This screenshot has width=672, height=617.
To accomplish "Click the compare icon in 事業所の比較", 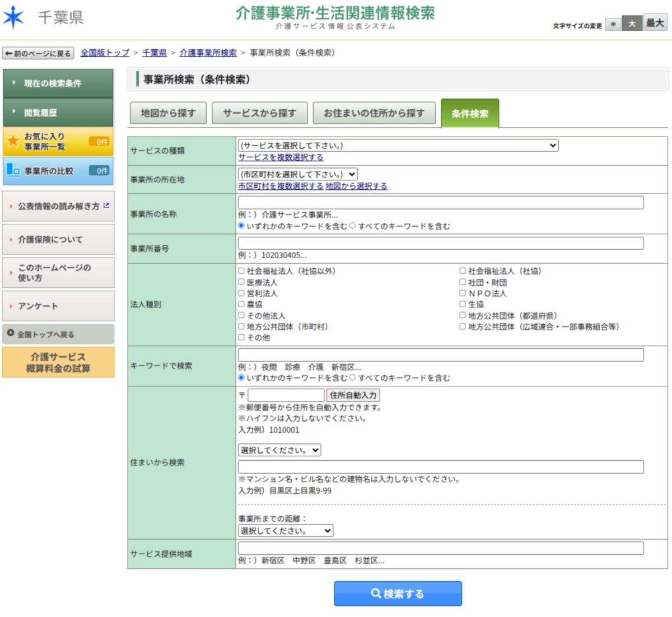I will click(13, 170).
